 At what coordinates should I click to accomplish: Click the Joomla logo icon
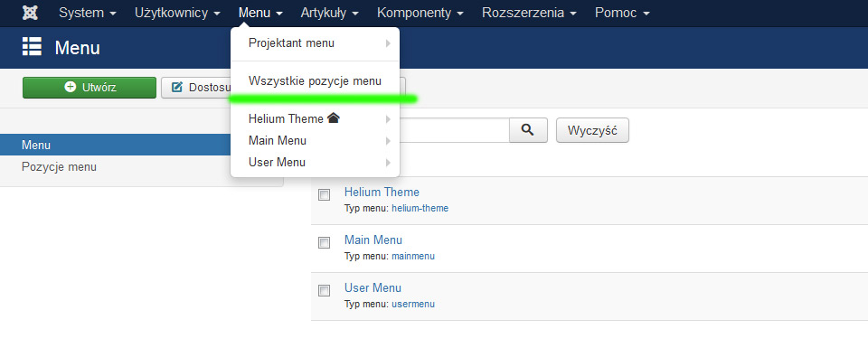coord(30,13)
